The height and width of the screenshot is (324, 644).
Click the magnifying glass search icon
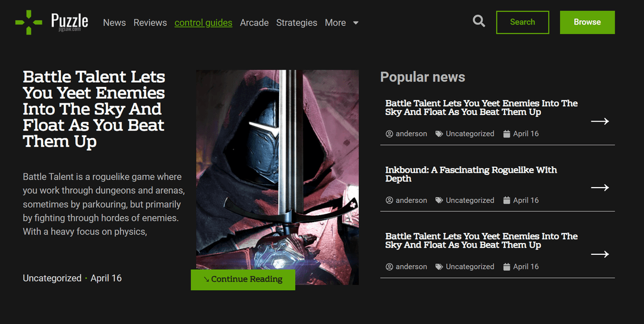(479, 21)
